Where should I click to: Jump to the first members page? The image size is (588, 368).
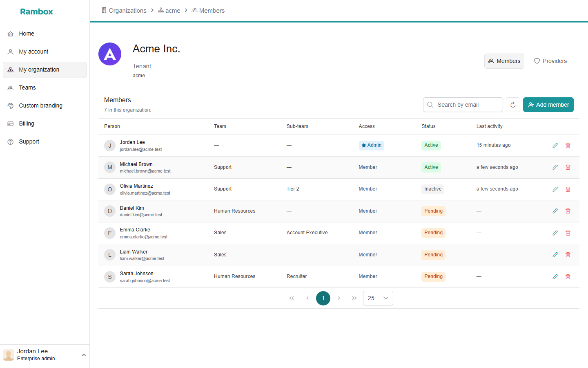tap(292, 298)
